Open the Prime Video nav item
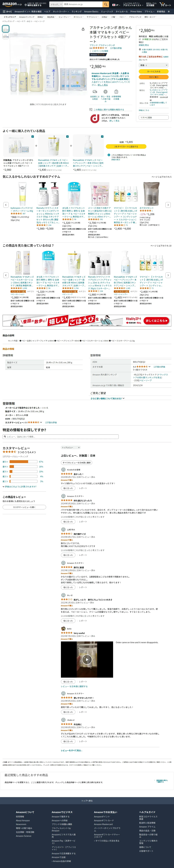This screenshot has width=174, height=868. pyautogui.click(x=136, y=11)
